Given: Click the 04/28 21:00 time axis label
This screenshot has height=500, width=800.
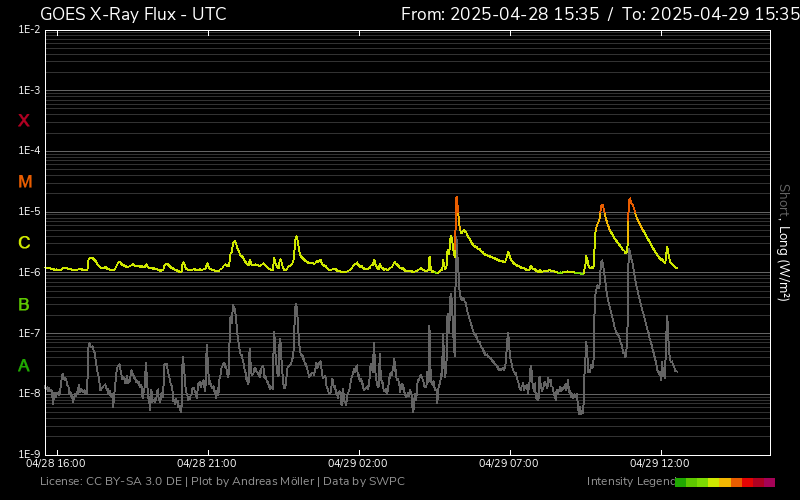Looking at the screenshot, I should 207,463.
